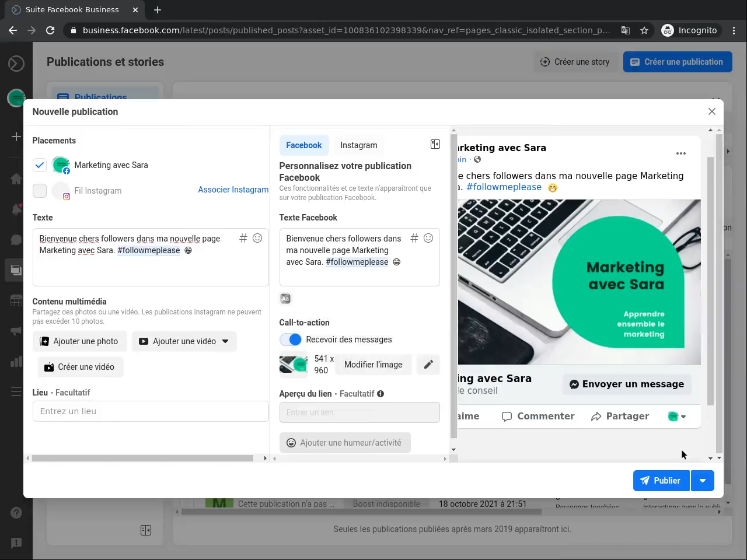Click the horizontal scrollbar under placements panel
This screenshot has height=560, width=747.
(143, 459)
